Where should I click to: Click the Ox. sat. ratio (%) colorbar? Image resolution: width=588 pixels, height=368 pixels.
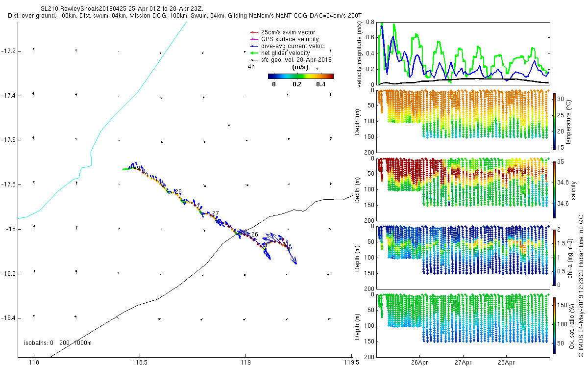point(555,325)
